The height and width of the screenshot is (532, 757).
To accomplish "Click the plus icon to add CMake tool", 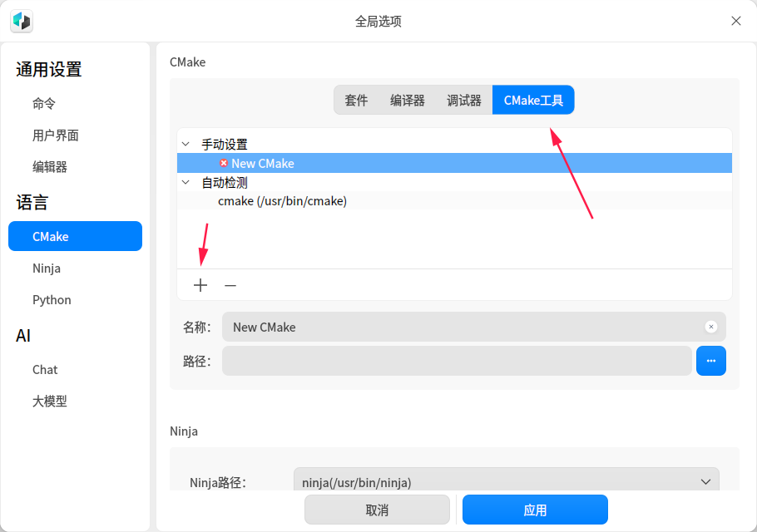I will point(200,285).
